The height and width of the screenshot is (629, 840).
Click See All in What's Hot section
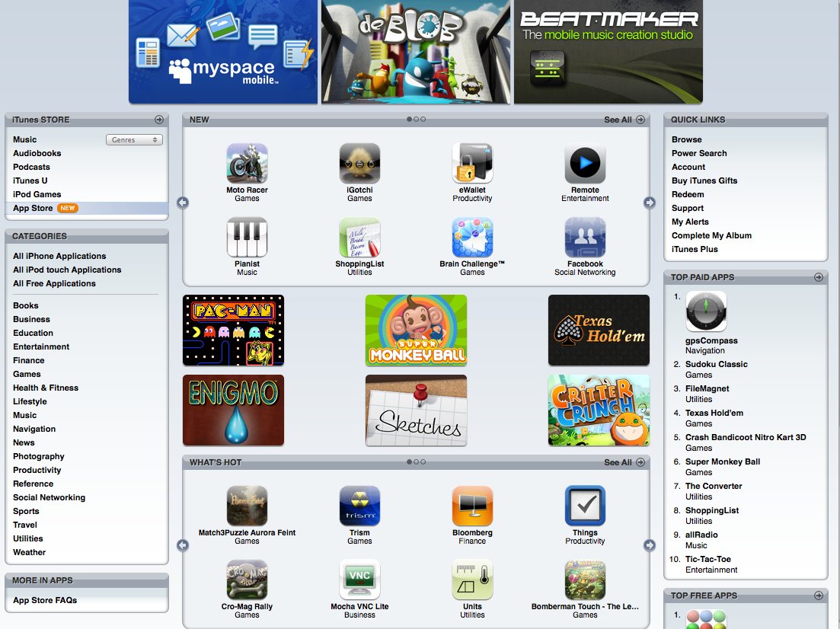click(x=624, y=462)
